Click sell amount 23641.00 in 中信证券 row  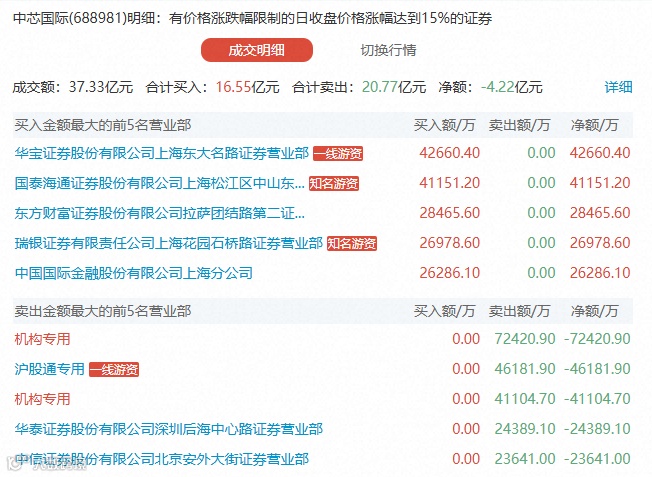click(525, 459)
